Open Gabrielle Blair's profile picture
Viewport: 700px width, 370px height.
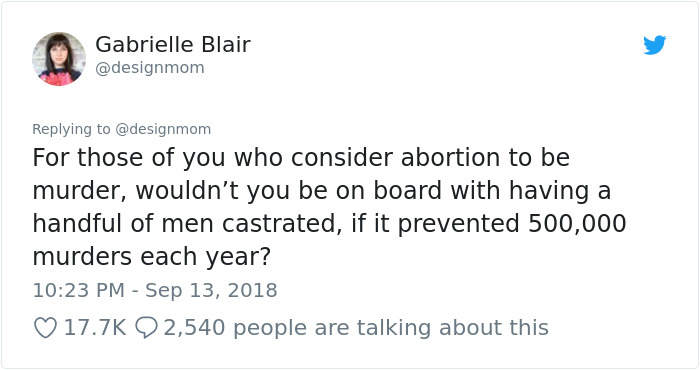click(58, 59)
